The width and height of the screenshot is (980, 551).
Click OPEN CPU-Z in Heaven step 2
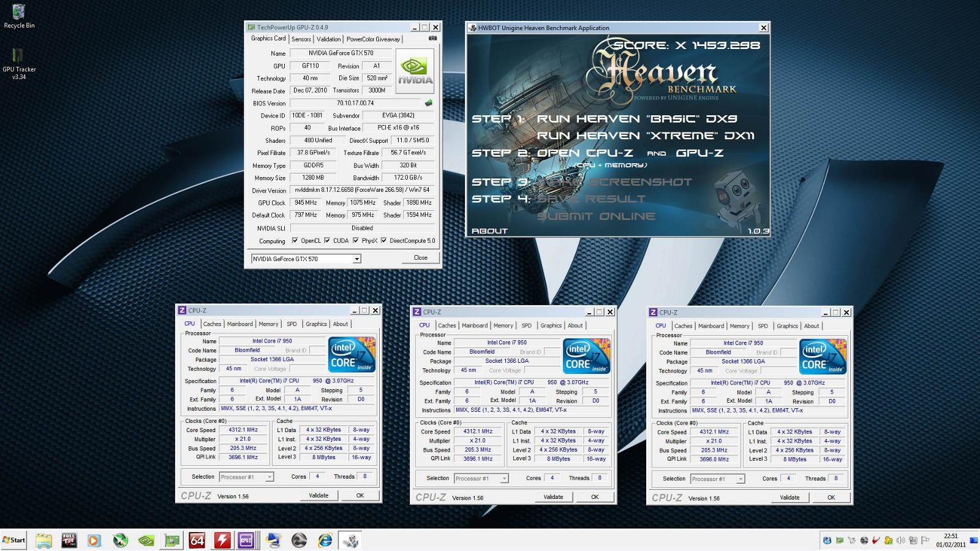(584, 153)
